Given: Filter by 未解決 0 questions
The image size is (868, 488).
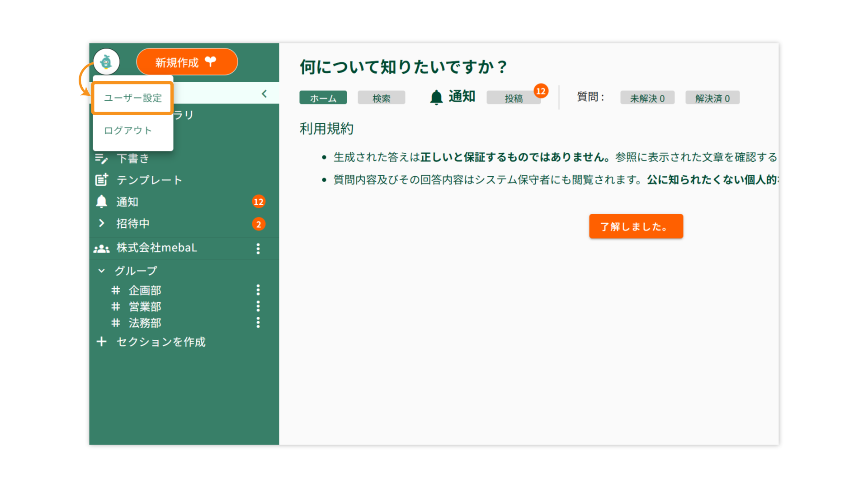Looking at the screenshot, I should point(647,98).
